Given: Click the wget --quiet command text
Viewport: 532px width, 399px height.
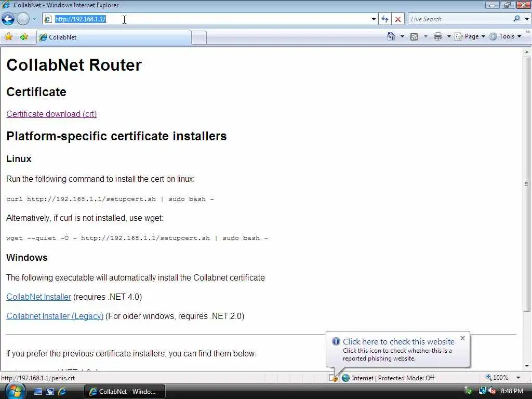Looking at the screenshot, I should tap(137, 238).
